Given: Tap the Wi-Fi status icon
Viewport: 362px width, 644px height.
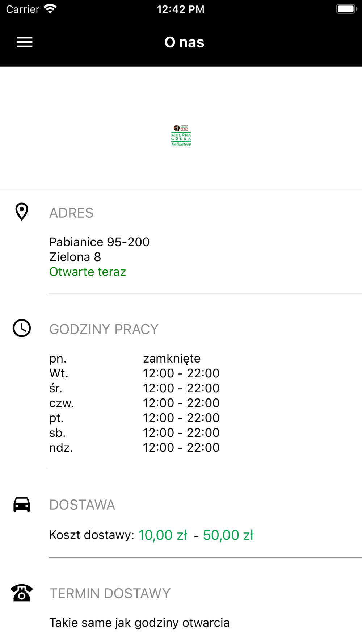Looking at the screenshot, I should click(50, 9).
